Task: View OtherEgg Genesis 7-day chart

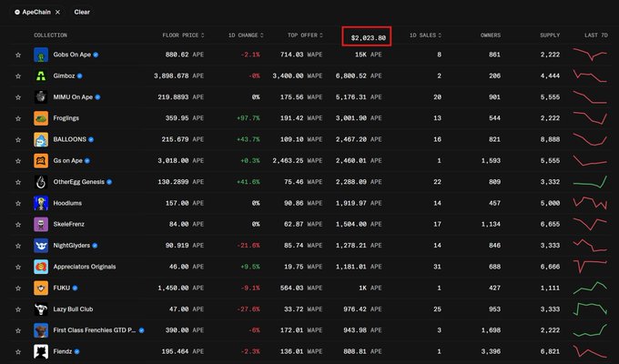Action: [x=590, y=182]
